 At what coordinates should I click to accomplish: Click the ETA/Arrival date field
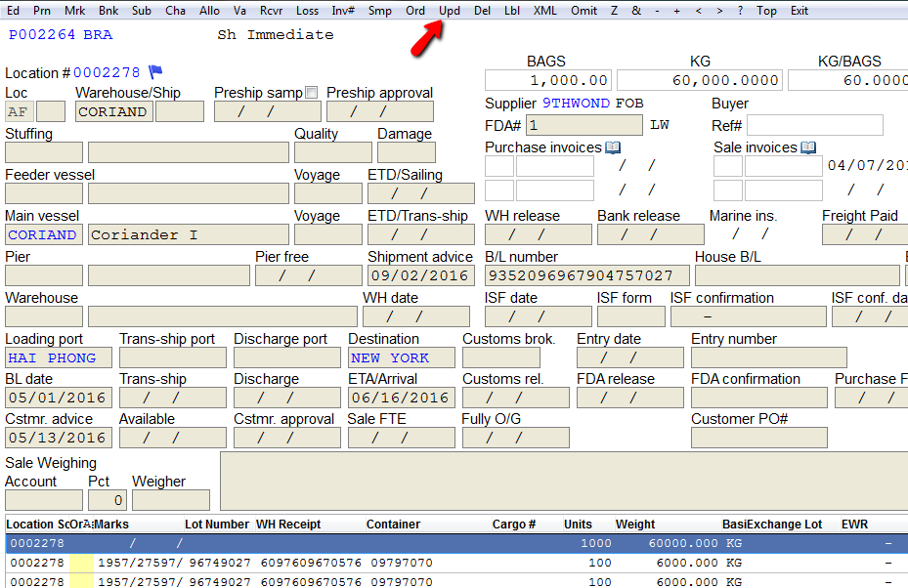pos(402,398)
